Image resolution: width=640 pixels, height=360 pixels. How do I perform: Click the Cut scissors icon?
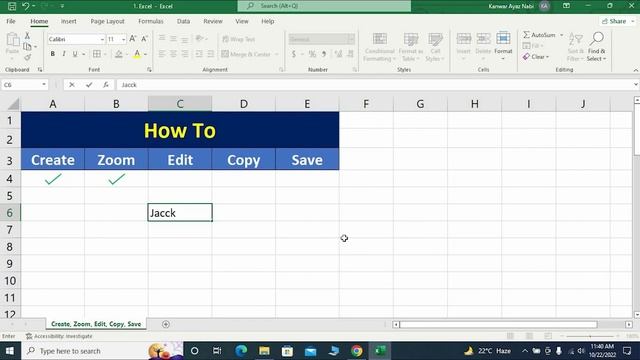click(27, 36)
